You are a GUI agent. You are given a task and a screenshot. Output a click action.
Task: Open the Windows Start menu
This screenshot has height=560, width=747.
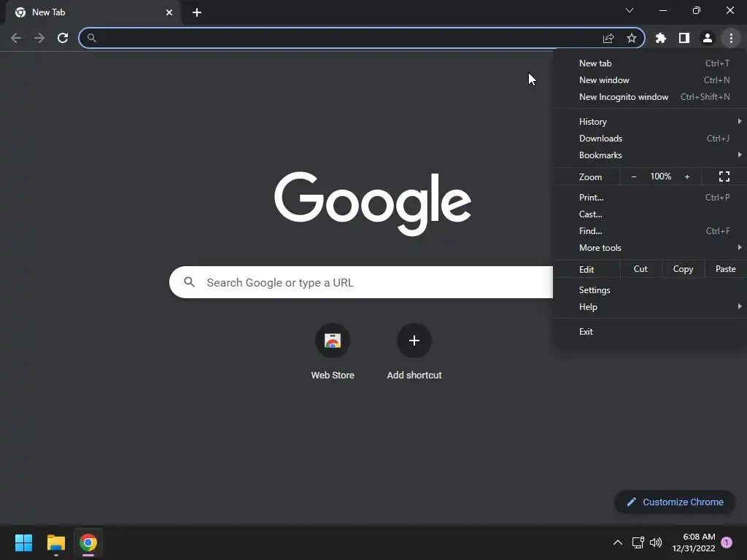(x=23, y=542)
